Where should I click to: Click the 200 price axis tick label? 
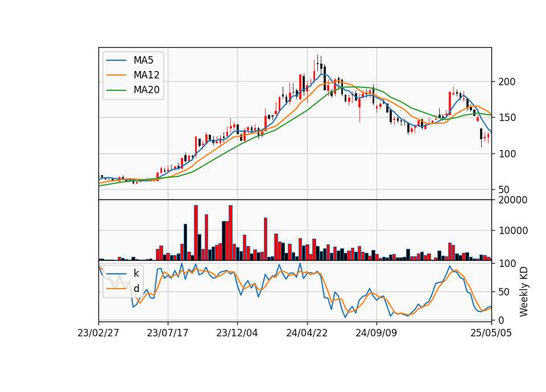(x=507, y=82)
